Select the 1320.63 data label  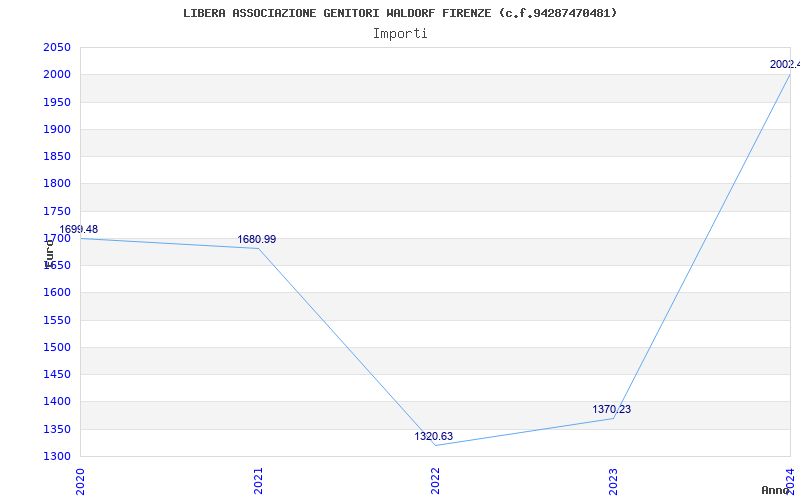click(434, 436)
